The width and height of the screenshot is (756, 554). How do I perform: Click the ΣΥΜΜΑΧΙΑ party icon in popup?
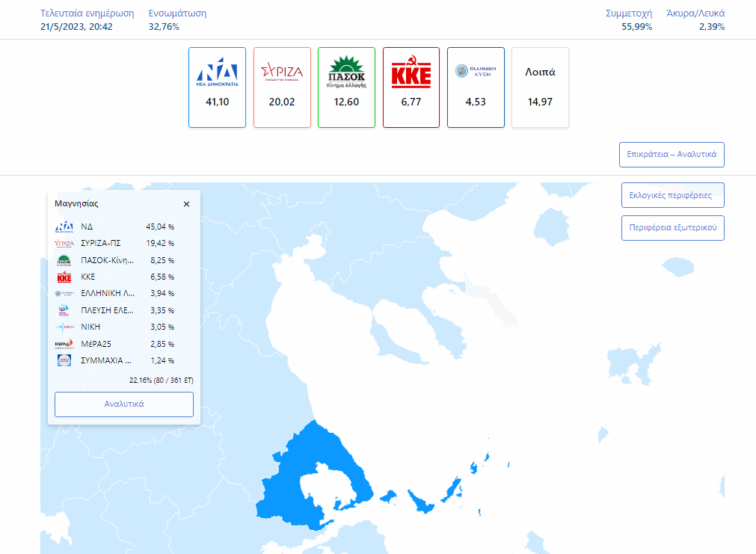(64, 360)
